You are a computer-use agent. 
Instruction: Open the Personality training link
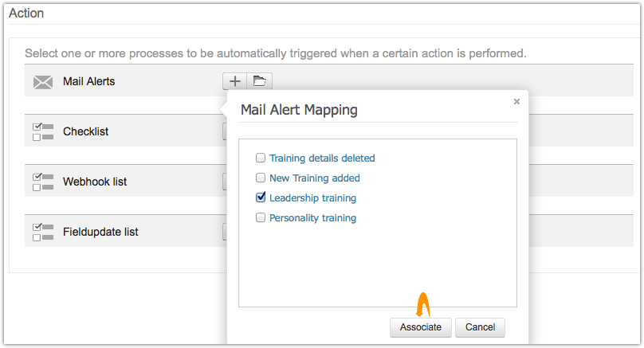(312, 217)
